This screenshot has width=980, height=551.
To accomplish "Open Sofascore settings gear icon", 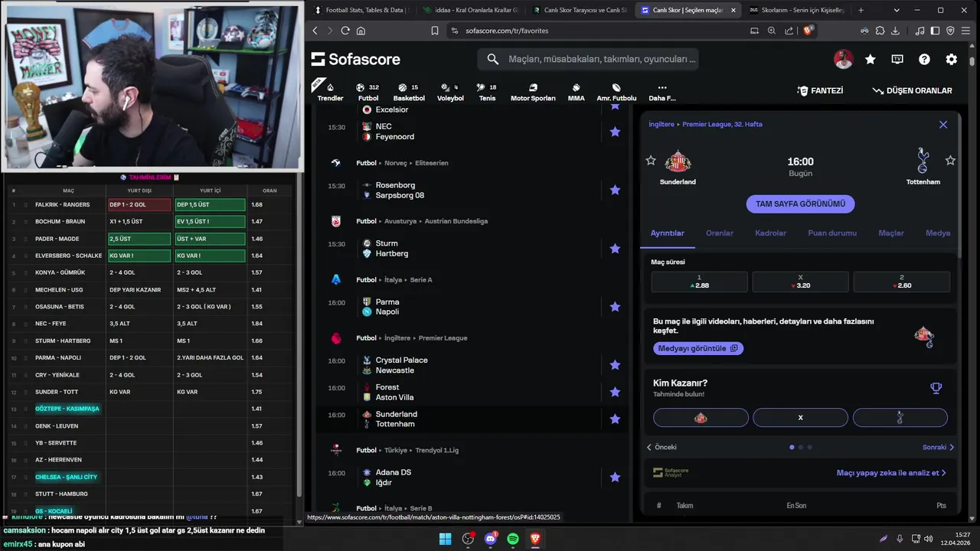I will [x=952, y=59].
